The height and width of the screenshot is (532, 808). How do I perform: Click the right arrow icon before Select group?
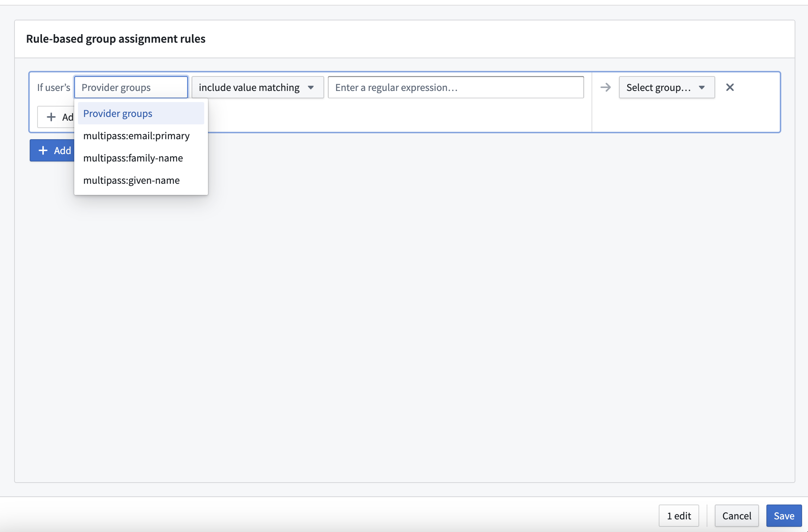[605, 87]
